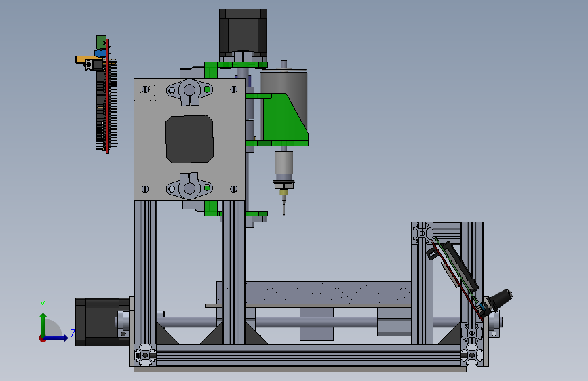
Task: Select the middle vertical aluminum extrusion
Action: pos(233,273)
